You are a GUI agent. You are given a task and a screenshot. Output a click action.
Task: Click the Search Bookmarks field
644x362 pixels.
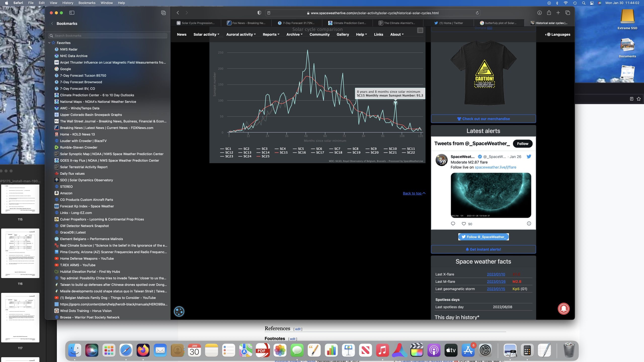[x=108, y=36]
